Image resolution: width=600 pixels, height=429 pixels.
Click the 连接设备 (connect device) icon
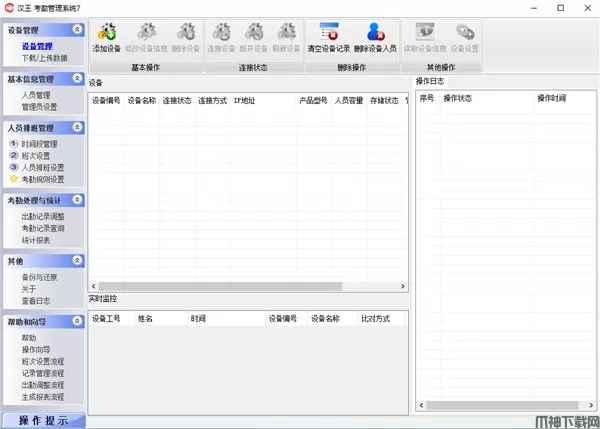pyautogui.click(x=222, y=32)
